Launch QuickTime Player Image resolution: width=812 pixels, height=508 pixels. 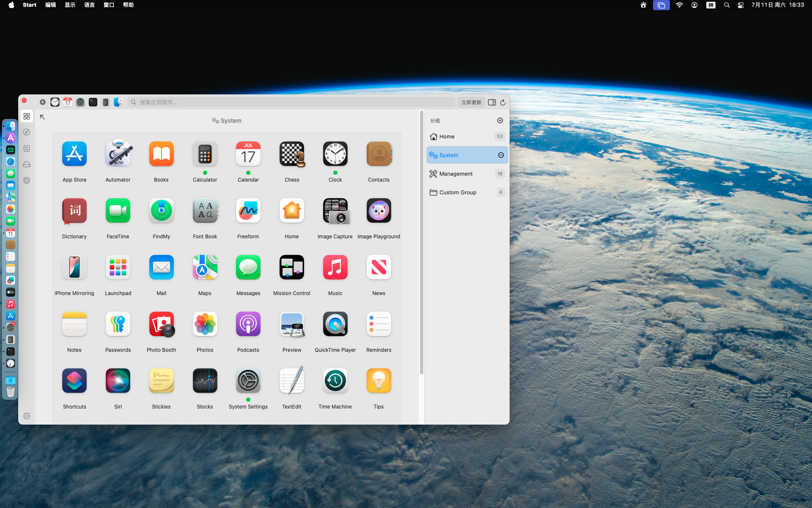tap(335, 324)
